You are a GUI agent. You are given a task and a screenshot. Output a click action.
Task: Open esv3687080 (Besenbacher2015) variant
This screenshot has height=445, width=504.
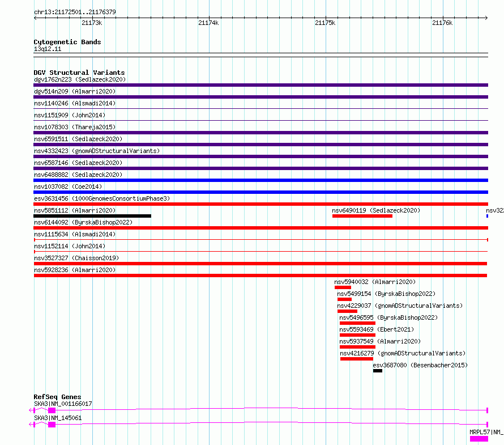(x=420, y=365)
